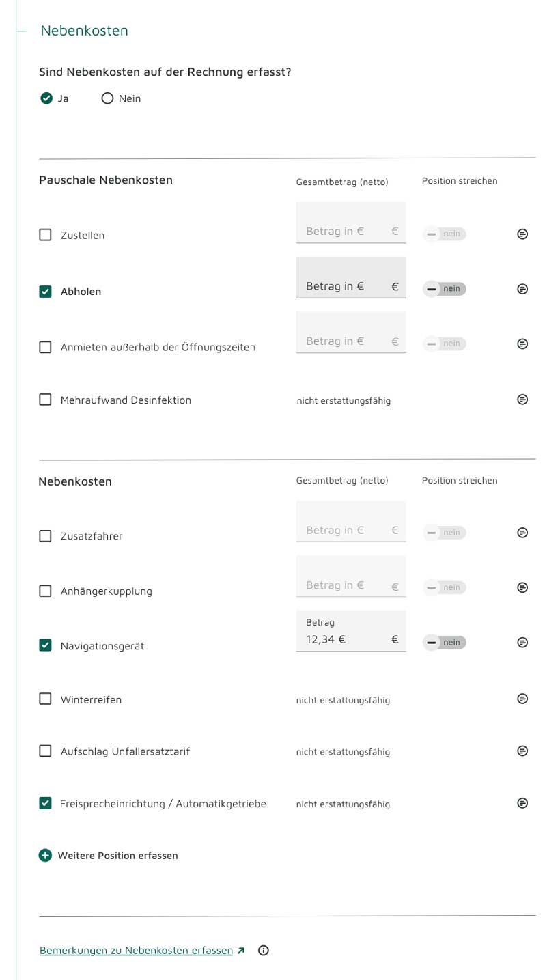Select the Nein radio option
The height and width of the screenshot is (980, 560).
click(x=107, y=98)
